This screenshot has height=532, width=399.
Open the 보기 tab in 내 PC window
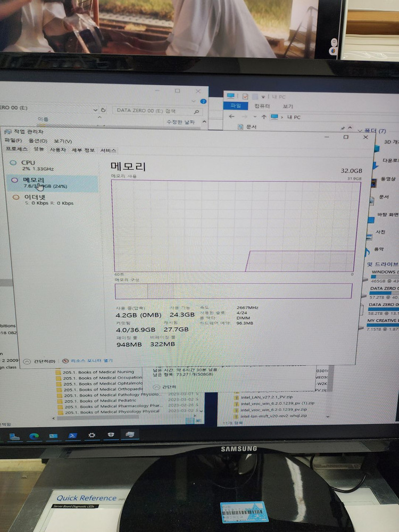point(288,106)
